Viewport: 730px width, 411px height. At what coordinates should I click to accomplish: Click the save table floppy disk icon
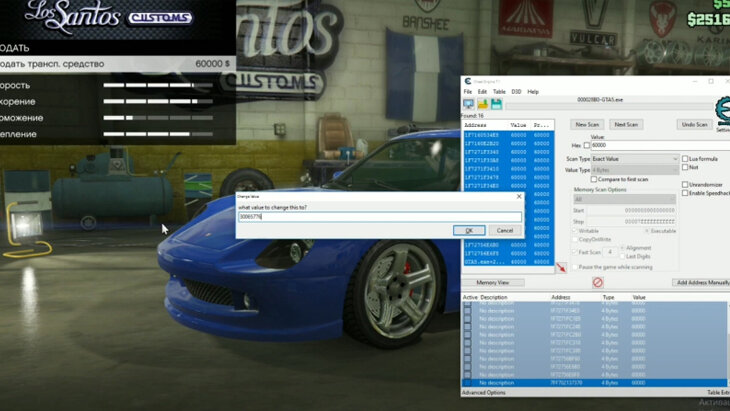click(x=495, y=104)
